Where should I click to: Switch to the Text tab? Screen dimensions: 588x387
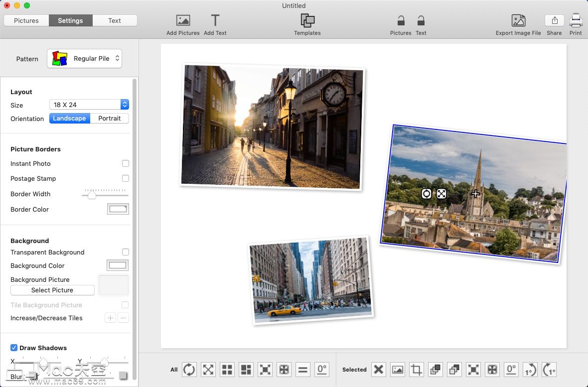pos(114,20)
